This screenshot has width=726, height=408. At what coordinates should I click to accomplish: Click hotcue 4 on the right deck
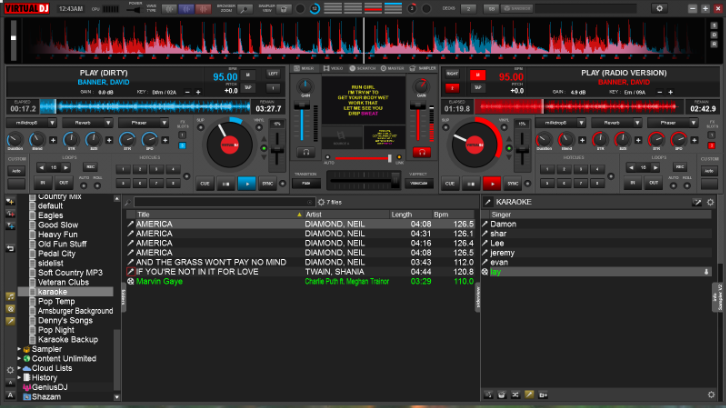(x=597, y=169)
